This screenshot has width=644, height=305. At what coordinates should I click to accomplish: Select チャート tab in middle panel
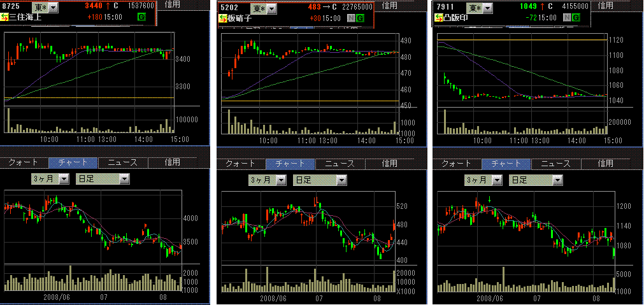pos(290,164)
